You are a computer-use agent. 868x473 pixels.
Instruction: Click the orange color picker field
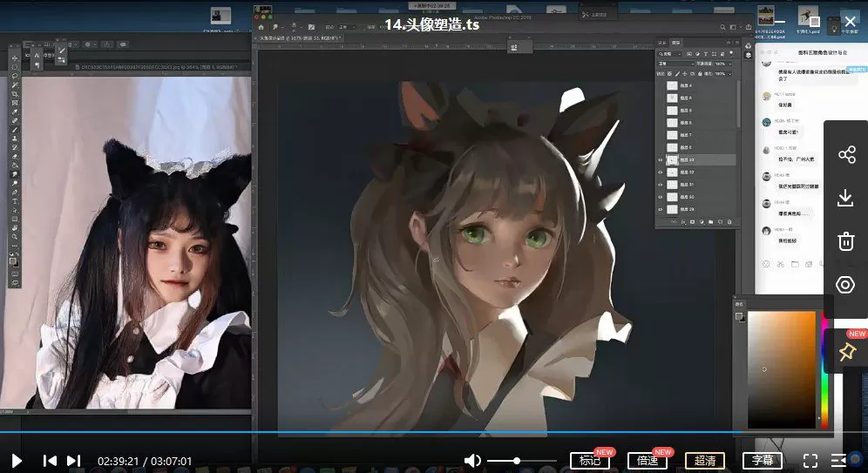[782, 369]
